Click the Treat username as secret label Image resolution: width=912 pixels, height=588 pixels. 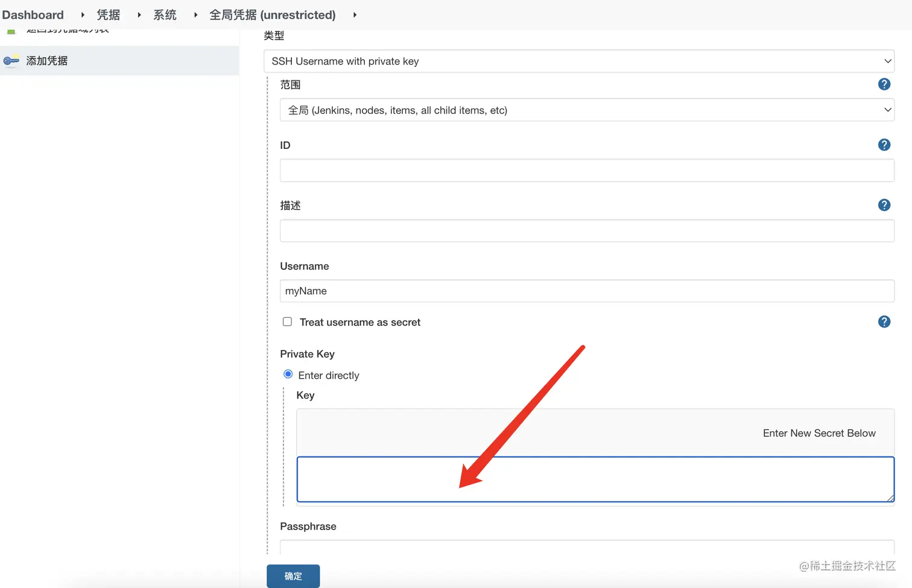point(360,322)
